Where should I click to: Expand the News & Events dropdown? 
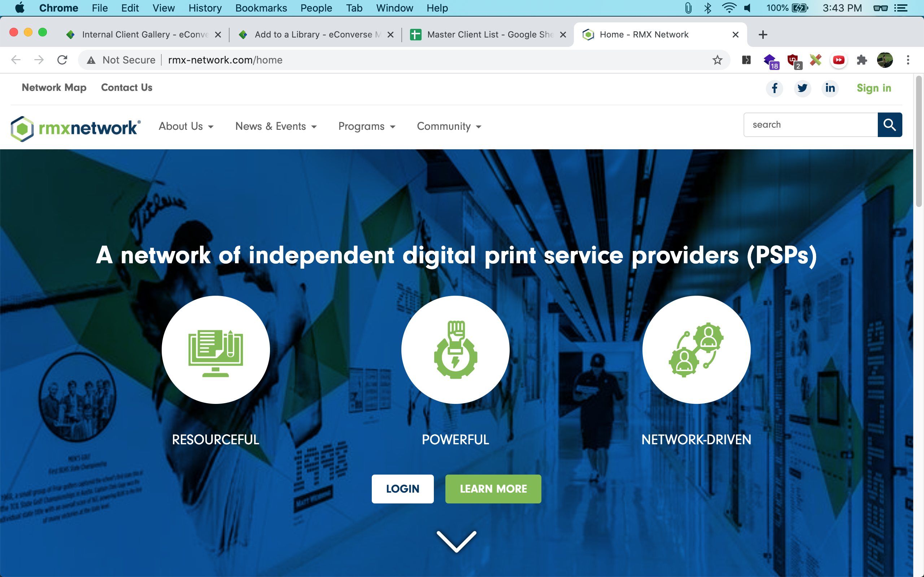276,126
